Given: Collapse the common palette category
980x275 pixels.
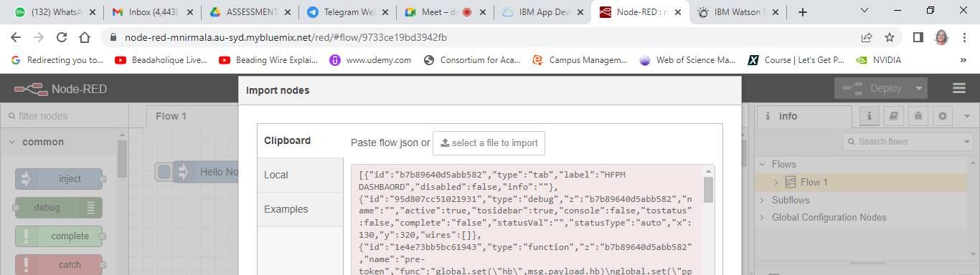Looking at the screenshot, I should tap(11, 142).
